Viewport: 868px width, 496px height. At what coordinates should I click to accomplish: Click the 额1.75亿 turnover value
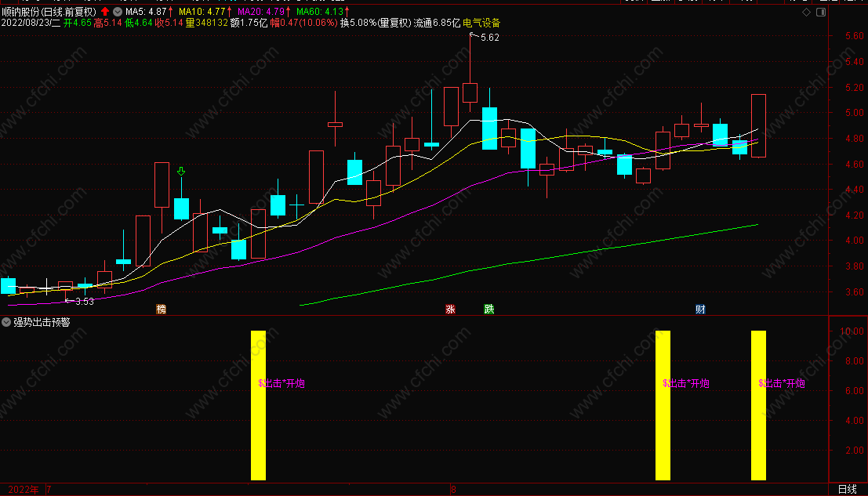click(249, 23)
